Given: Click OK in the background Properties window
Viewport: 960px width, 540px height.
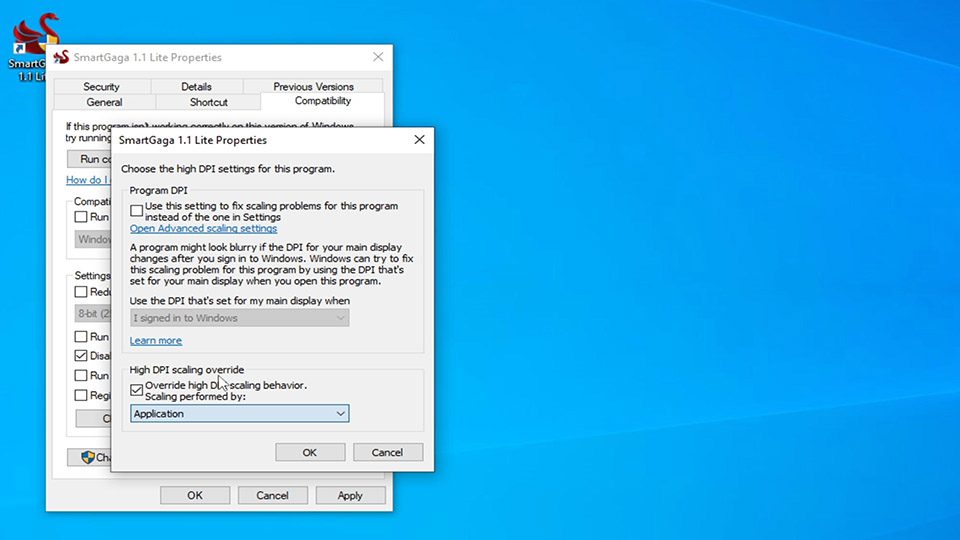Looking at the screenshot, I should [x=195, y=495].
